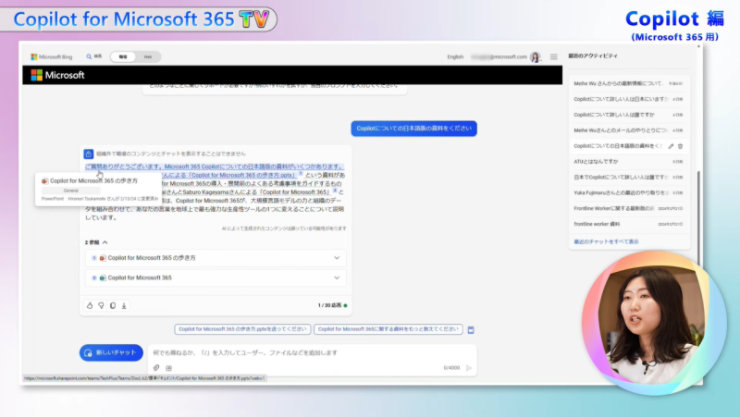
Task: Expand the 'Copilot for Microsoft 365 の歩き方' reference
Action: pos(336,258)
